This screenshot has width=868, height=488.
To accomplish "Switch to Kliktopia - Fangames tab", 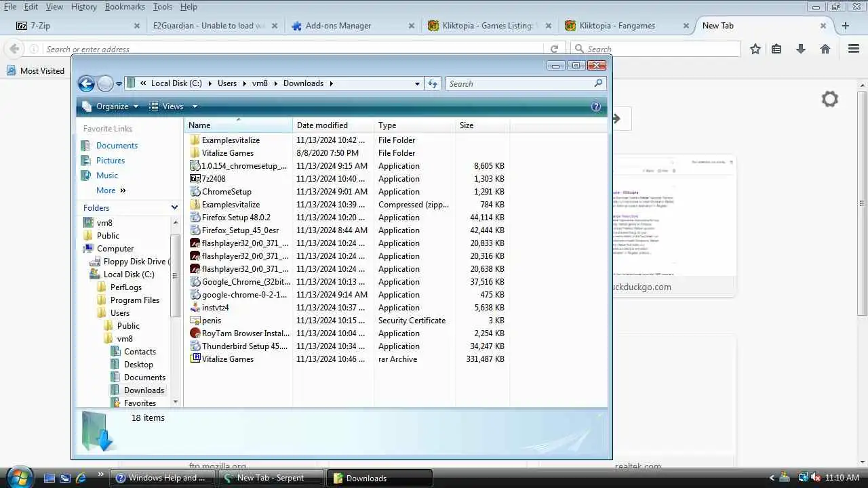I will point(626,26).
